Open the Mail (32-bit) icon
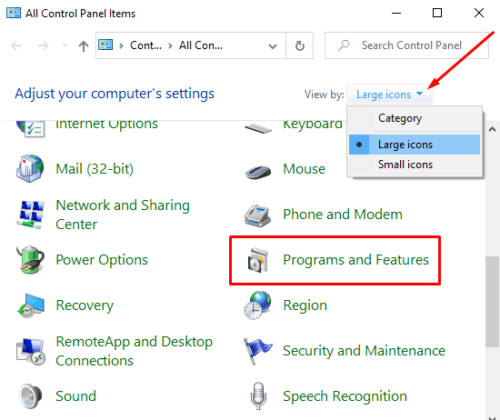 pos(30,169)
